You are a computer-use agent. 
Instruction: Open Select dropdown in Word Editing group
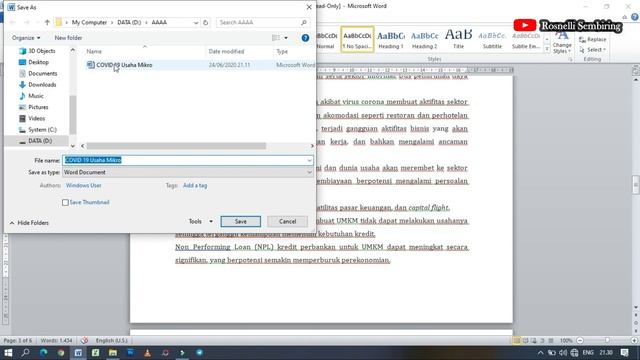tap(593, 50)
